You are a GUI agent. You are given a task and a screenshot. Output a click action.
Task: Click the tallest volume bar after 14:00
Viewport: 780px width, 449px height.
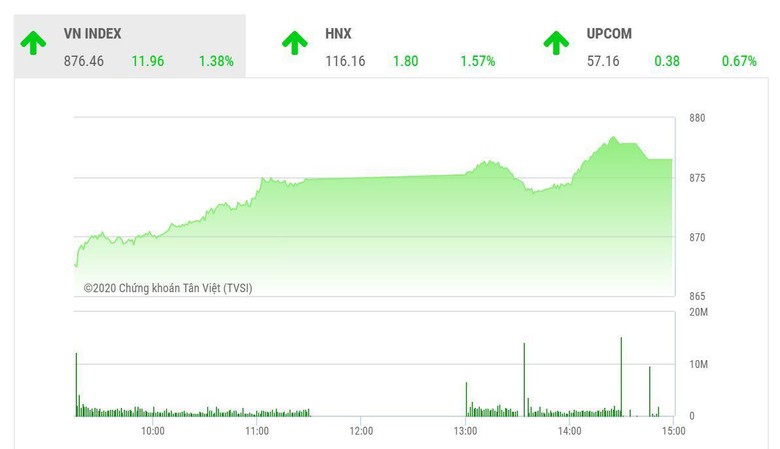tap(621, 376)
